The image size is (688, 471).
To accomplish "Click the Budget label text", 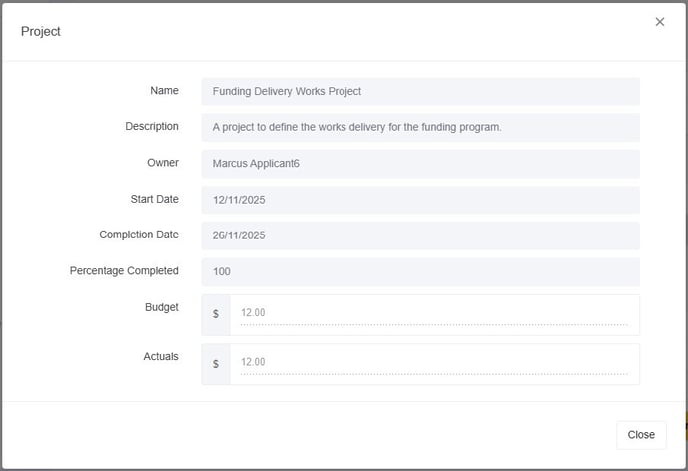I will coord(161,308).
